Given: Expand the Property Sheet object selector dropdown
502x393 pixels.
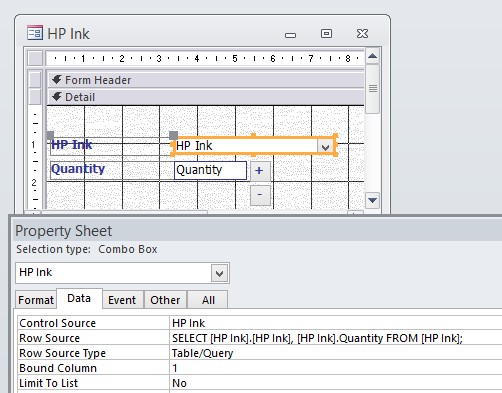Looking at the screenshot, I should click(x=219, y=274).
